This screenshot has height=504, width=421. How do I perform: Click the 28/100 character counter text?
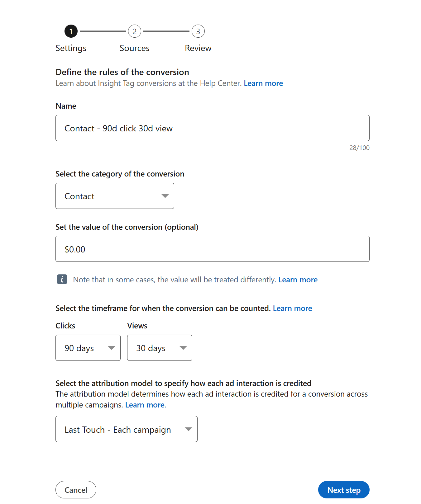pyautogui.click(x=359, y=148)
